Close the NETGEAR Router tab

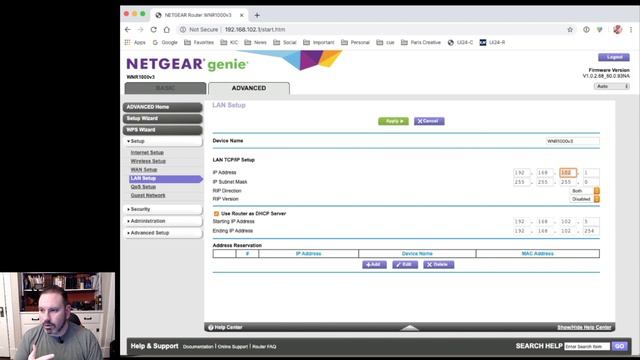(x=242, y=15)
